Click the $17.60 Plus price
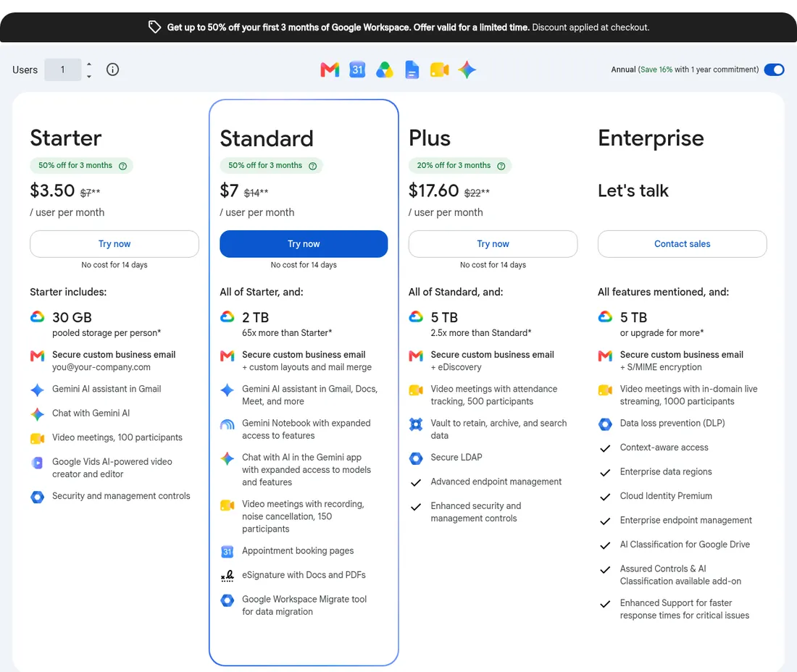 (x=433, y=190)
